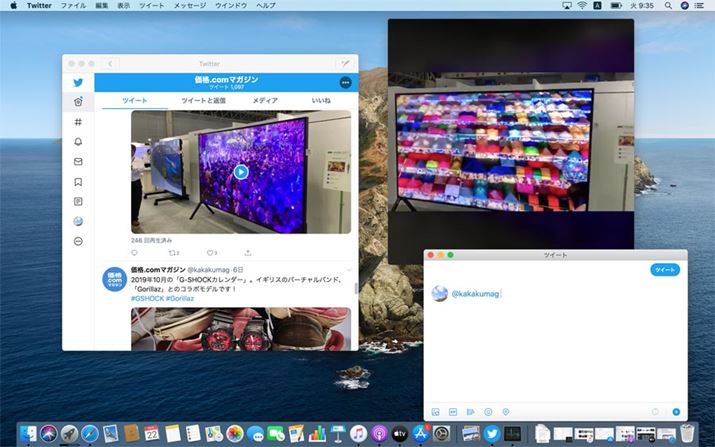Open the Home timeline in Twitter sidebar

78,102
